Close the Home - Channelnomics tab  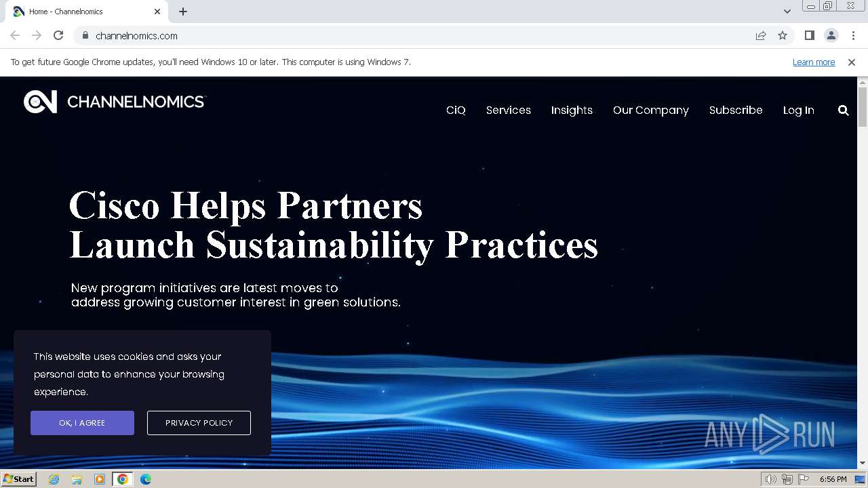157,12
